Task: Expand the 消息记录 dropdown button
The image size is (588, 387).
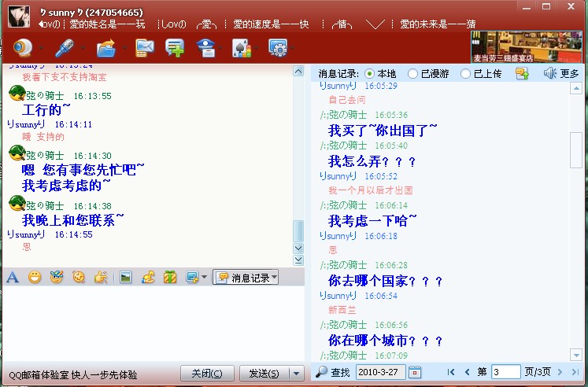Action: click(x=246, y=278)
